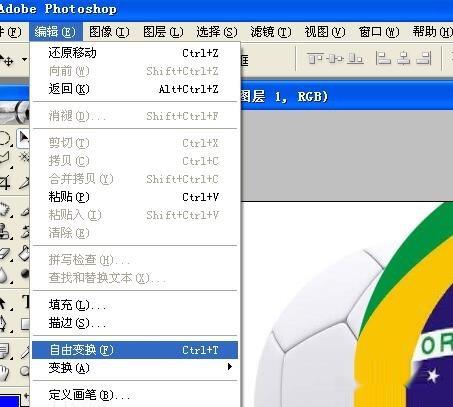Choose 填充(L)... from the menu
This screenshot has height=407, width=453.
[x=135, y=305]
